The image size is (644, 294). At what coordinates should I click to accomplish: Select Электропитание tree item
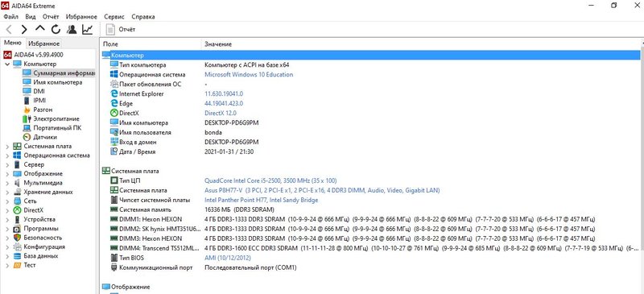pyautogui.click(x=56, y=119)
